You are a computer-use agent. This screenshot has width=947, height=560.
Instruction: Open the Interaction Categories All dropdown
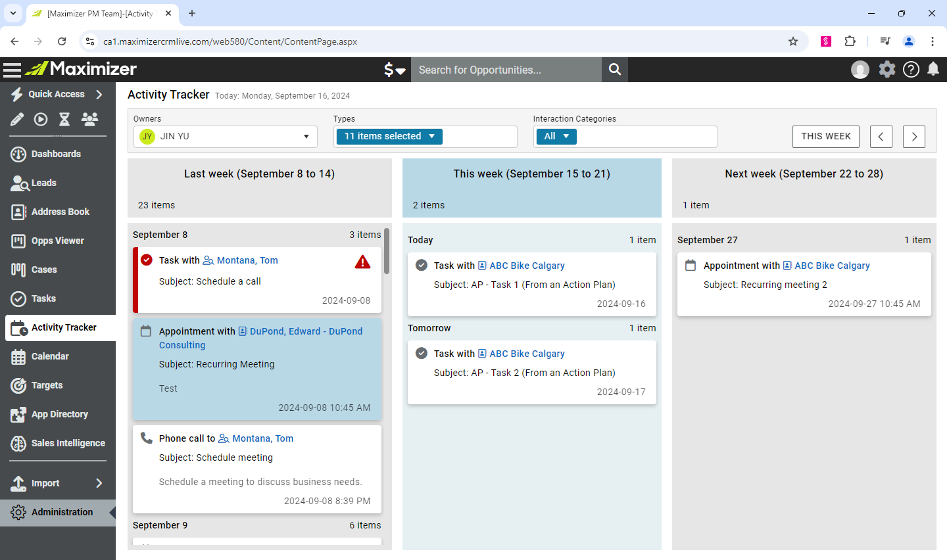556,136
